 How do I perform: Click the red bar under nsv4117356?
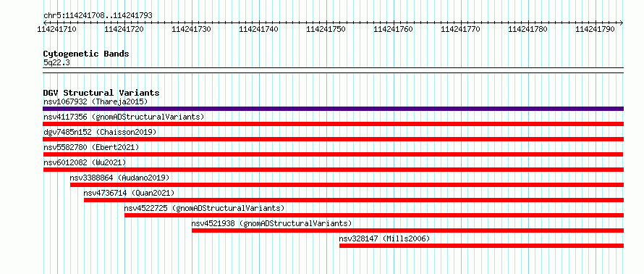(x=333, y=124)
